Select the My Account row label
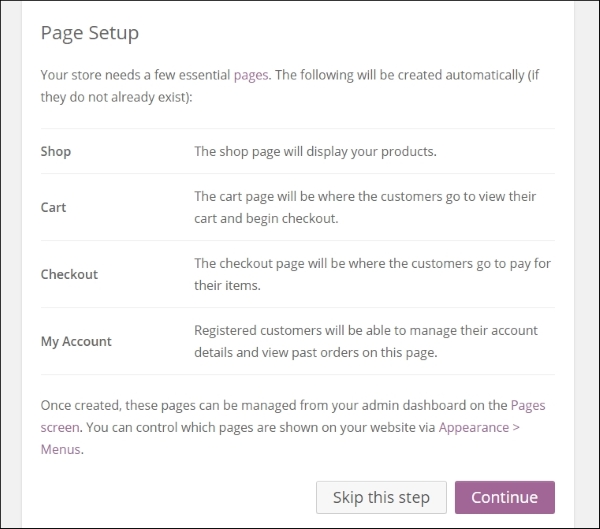This screenshot has width=600, height=529. pos(76,341)
